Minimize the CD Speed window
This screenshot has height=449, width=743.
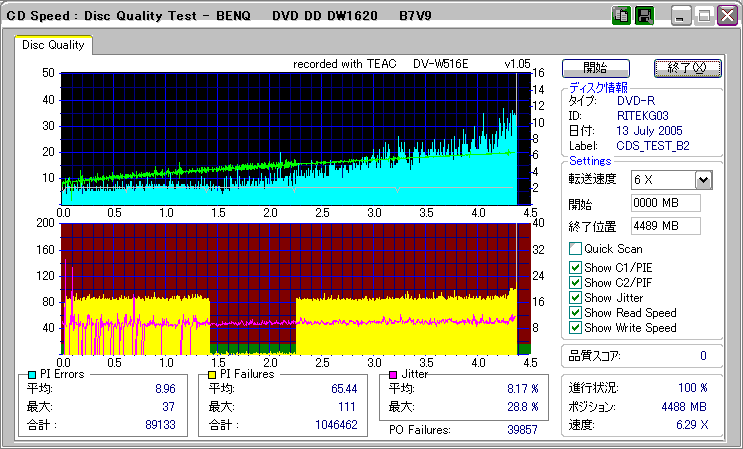[681, 16]
